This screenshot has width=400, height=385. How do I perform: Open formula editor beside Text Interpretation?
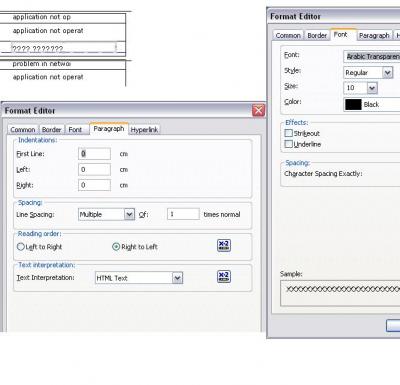pos(224,277)
